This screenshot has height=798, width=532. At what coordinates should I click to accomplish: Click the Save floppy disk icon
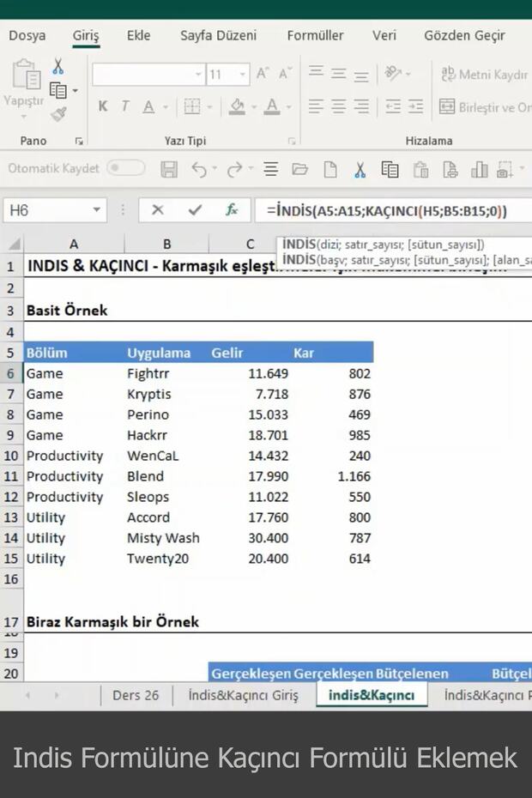(169, 169)
